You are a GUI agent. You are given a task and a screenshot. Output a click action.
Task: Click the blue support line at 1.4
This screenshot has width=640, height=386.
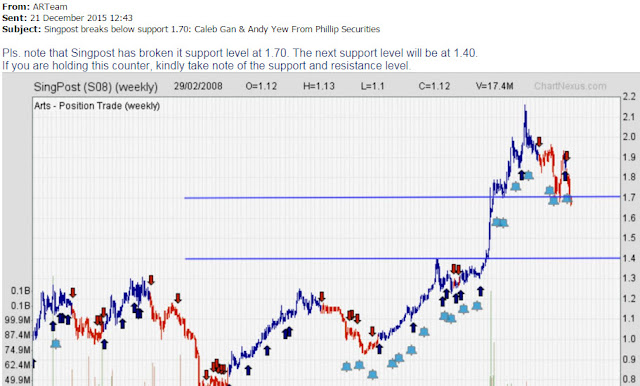coord(402,258)
